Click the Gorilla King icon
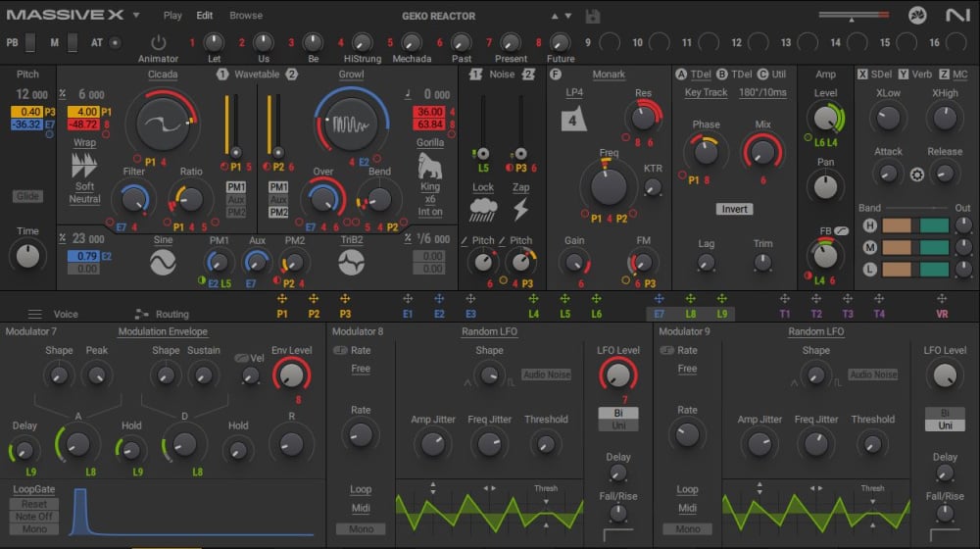The height and width of the screenshot is (549, 980). tap(429, 167)
